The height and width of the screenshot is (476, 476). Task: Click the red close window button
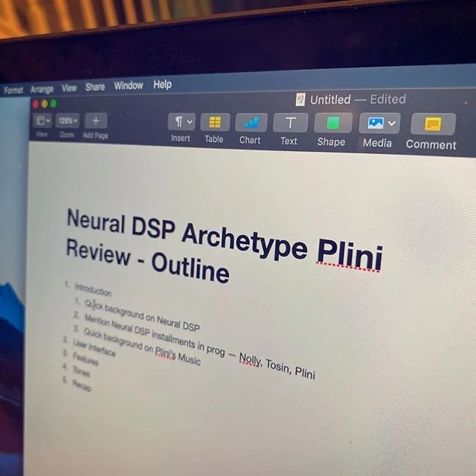tap(36, 104)
